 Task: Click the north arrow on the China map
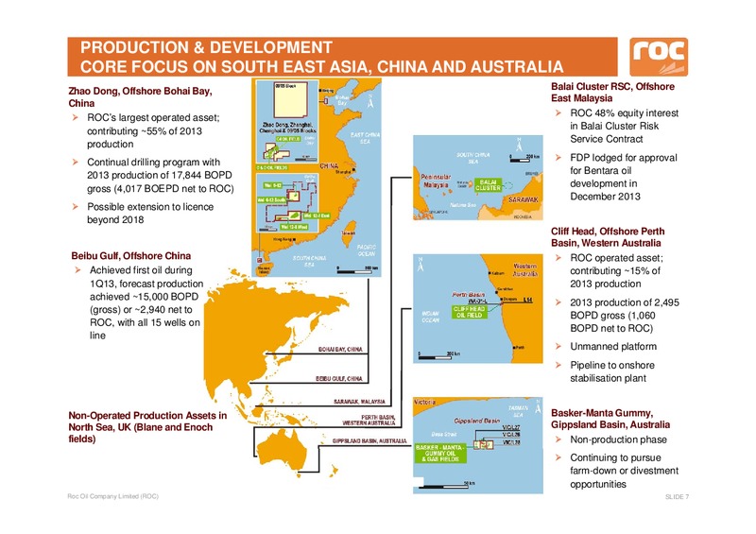click(x=370, y=101)
